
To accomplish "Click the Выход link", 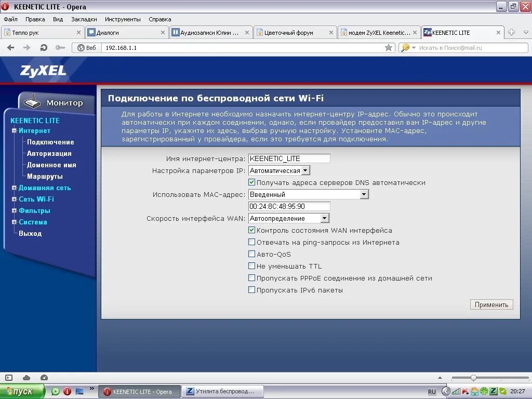I will coord(30,233).
